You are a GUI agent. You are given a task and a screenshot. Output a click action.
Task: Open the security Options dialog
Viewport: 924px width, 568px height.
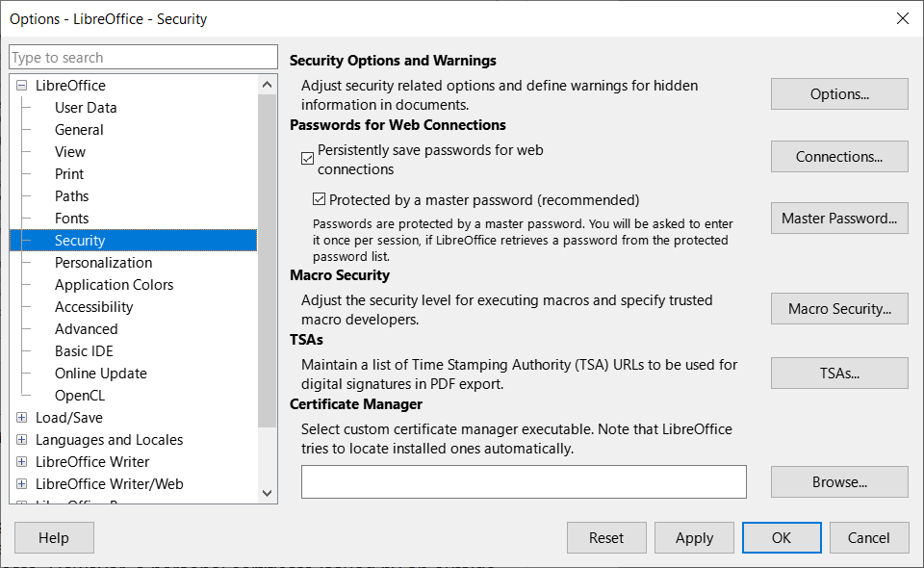coord(838,93)
